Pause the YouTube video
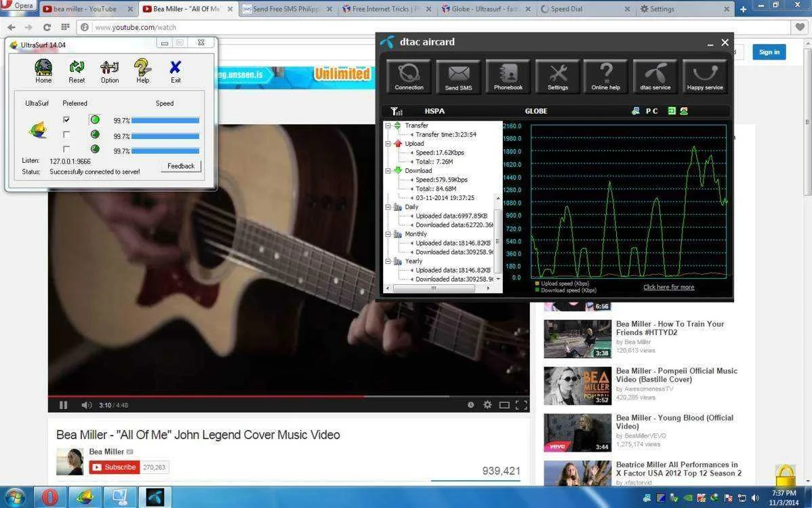 pyautogui.click(x=63, y=405)
